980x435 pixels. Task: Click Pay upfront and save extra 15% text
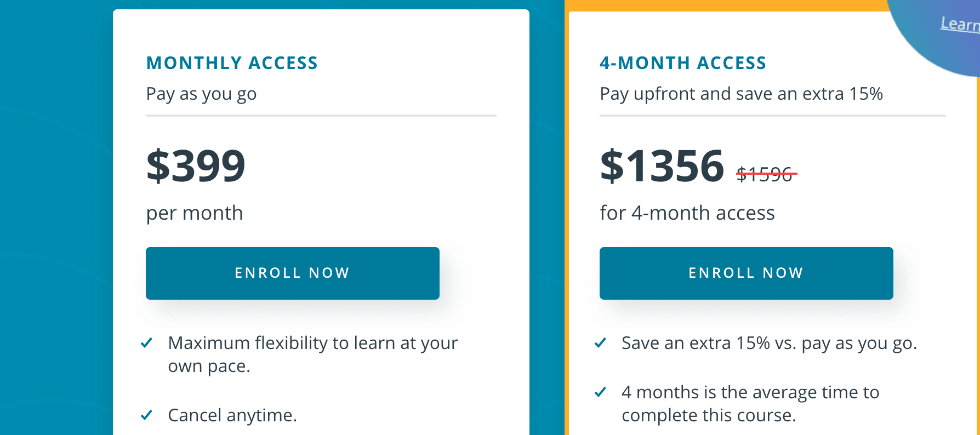741,94
